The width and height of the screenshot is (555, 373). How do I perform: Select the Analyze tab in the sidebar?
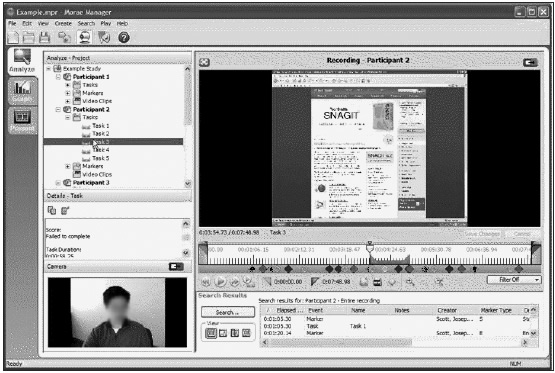[22, 61]
